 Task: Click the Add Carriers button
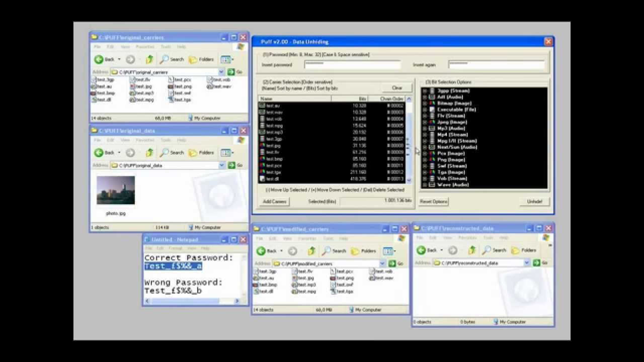(x=275, y=202)
